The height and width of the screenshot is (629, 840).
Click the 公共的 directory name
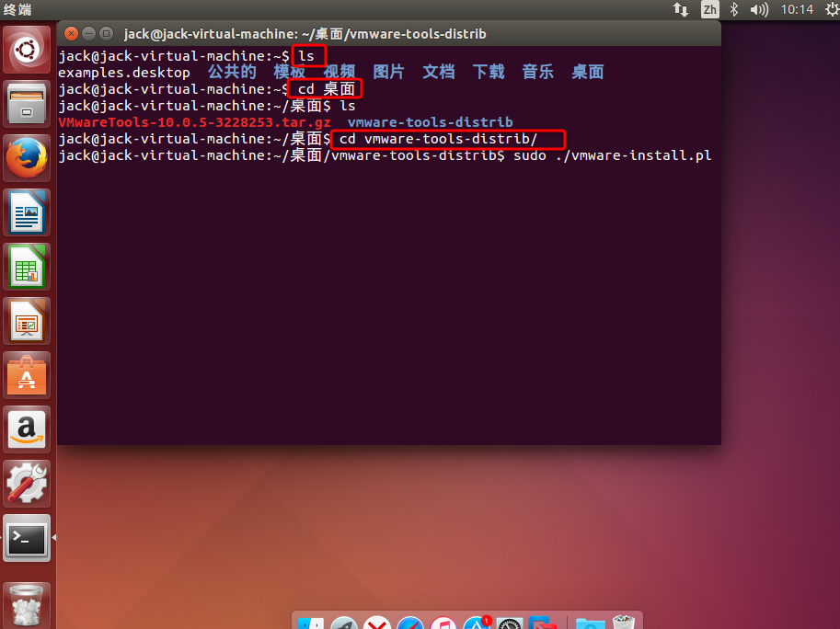click(232, 72)
